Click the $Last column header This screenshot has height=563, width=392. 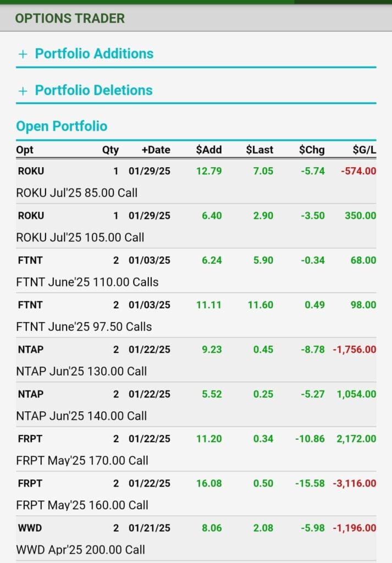tap(260, 150)
